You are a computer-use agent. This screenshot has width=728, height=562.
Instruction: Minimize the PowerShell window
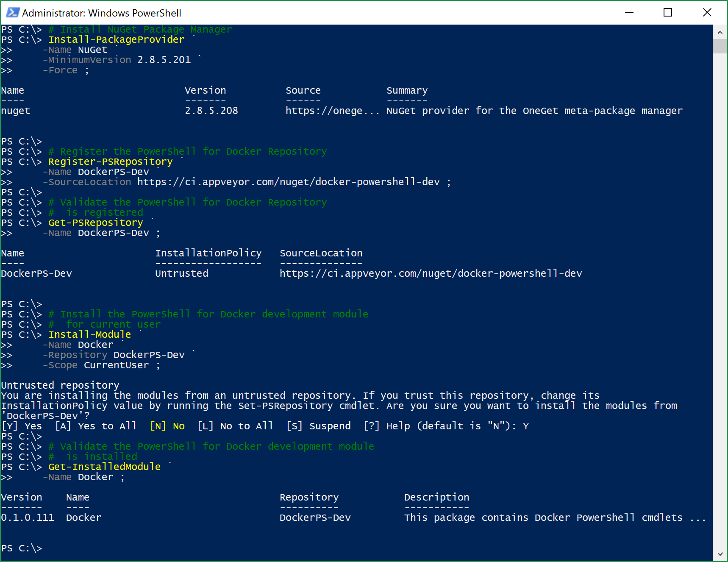point(629,13)
